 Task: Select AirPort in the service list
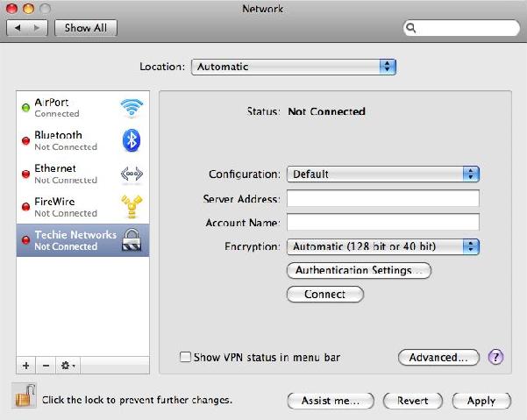[x=82, y=108]
